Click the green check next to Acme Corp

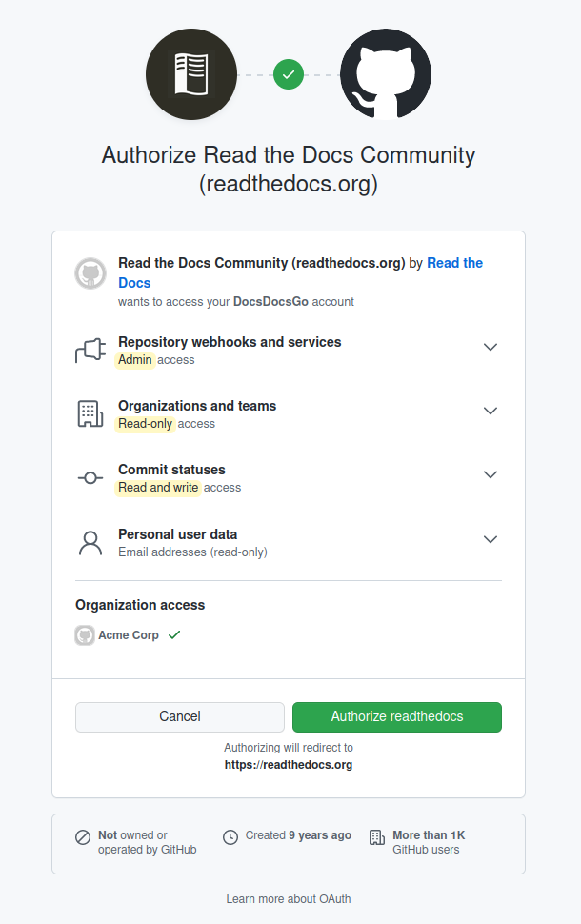tap(174, 634)
